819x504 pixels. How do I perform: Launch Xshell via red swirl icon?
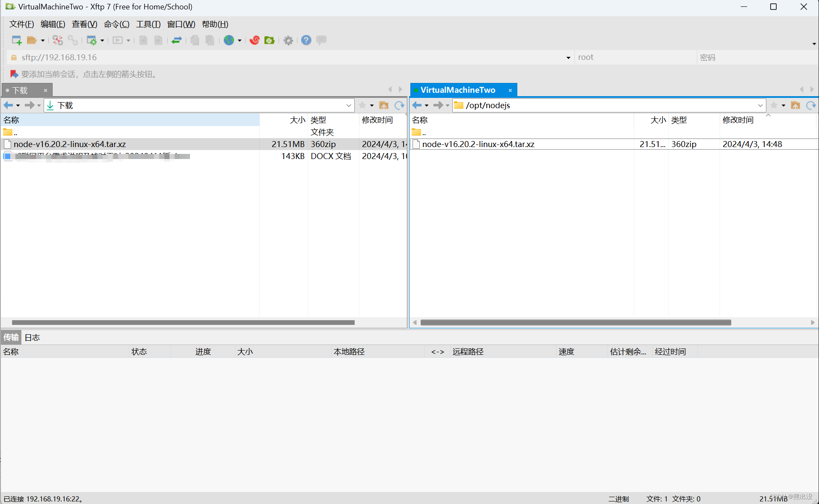pyautogui.click(x=255, y=40)
